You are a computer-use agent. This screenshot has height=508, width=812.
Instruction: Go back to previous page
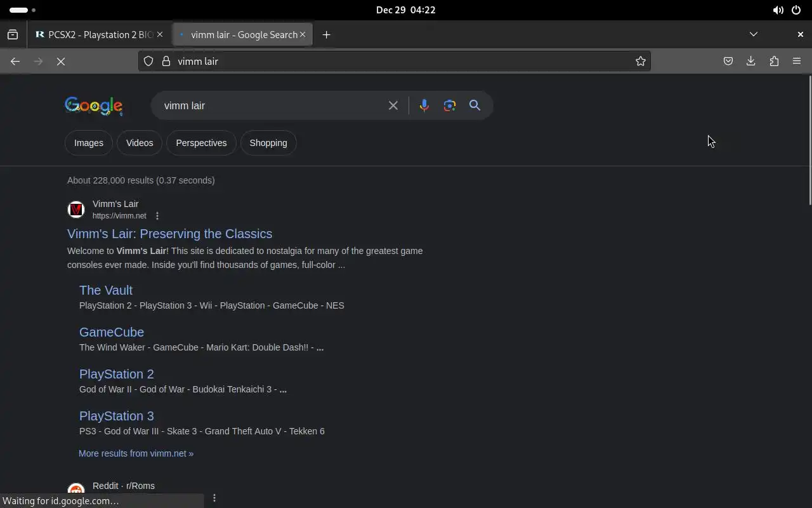(15, 61)
